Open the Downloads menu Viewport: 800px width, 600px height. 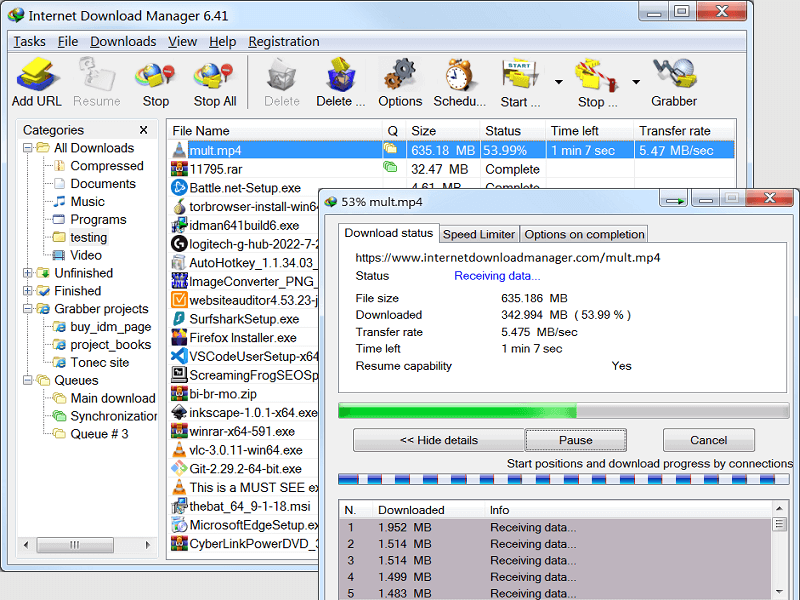point(122,42)
